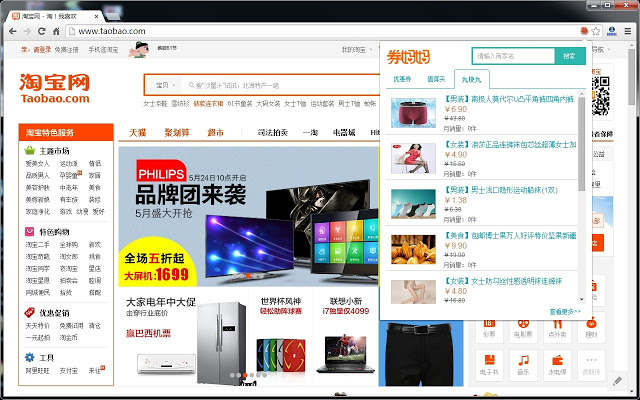
Task: Open the 天猫 navigation tab
Action: (138, 133)
